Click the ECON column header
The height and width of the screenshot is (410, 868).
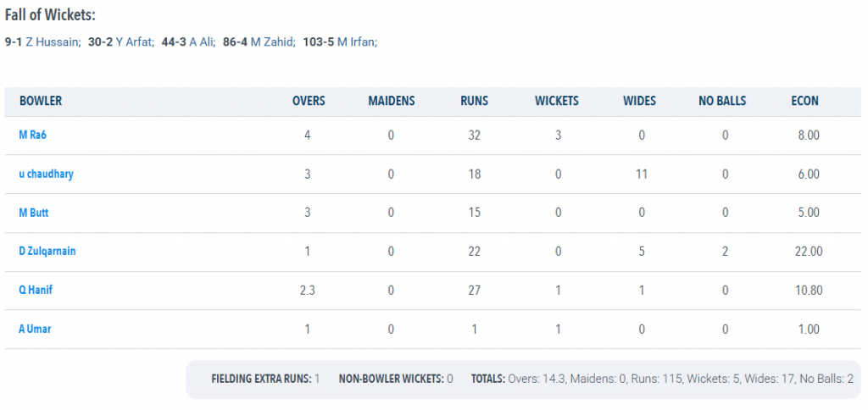(805, 102)
